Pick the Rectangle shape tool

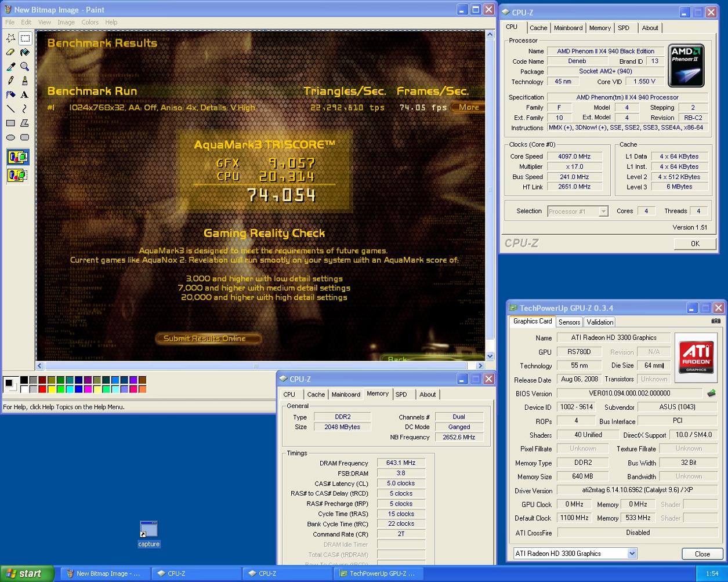(10, 123)
